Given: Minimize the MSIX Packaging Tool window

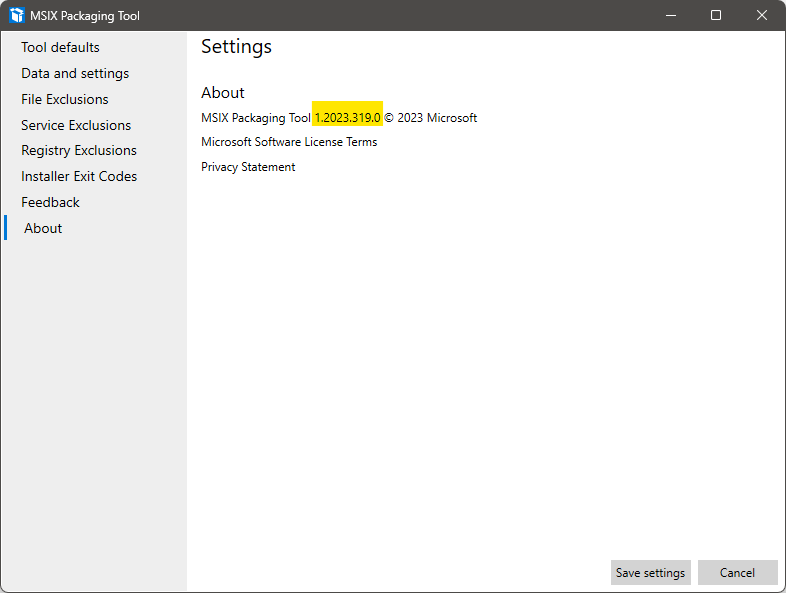Looking at the screenshot, I should [x=670, y=15].
